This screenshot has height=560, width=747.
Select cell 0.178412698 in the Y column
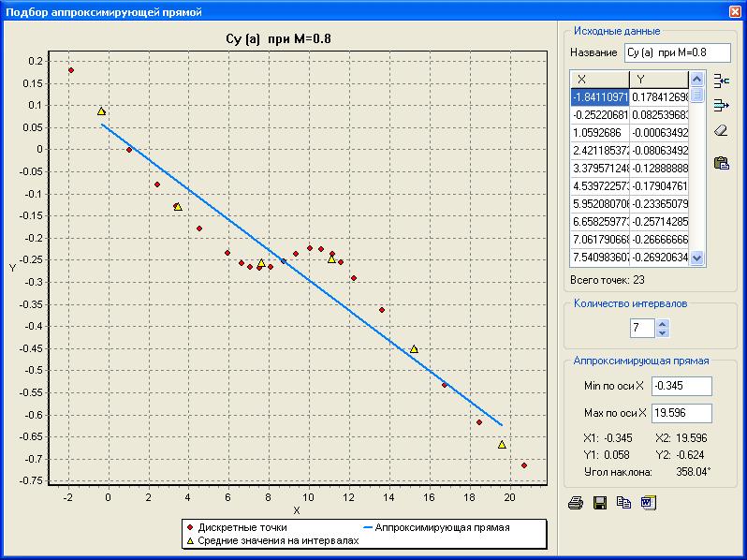coord(659,97)
